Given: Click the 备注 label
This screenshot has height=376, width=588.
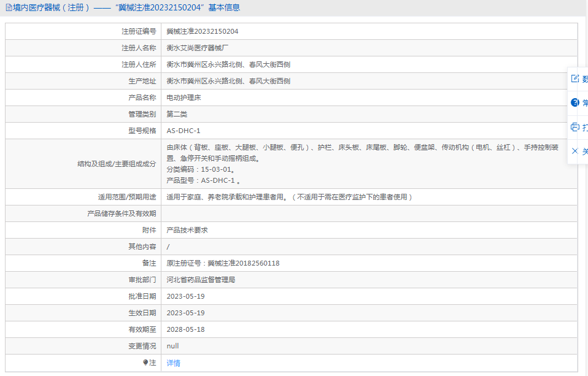Looking at the screenshot, I should (x=149, y=263).
